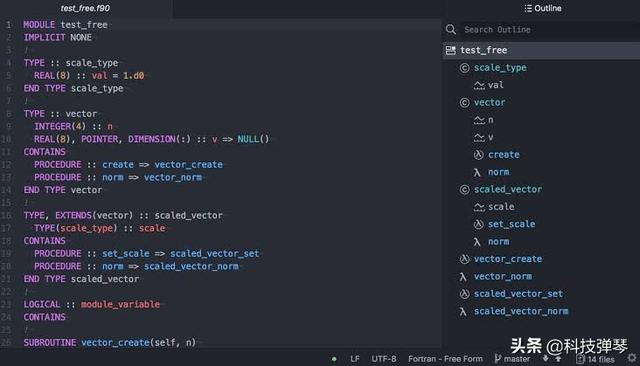This screenshot has height=366, width=640.
Task: Jump to vector_create in the outline
Action: click(x=508, y=259)
